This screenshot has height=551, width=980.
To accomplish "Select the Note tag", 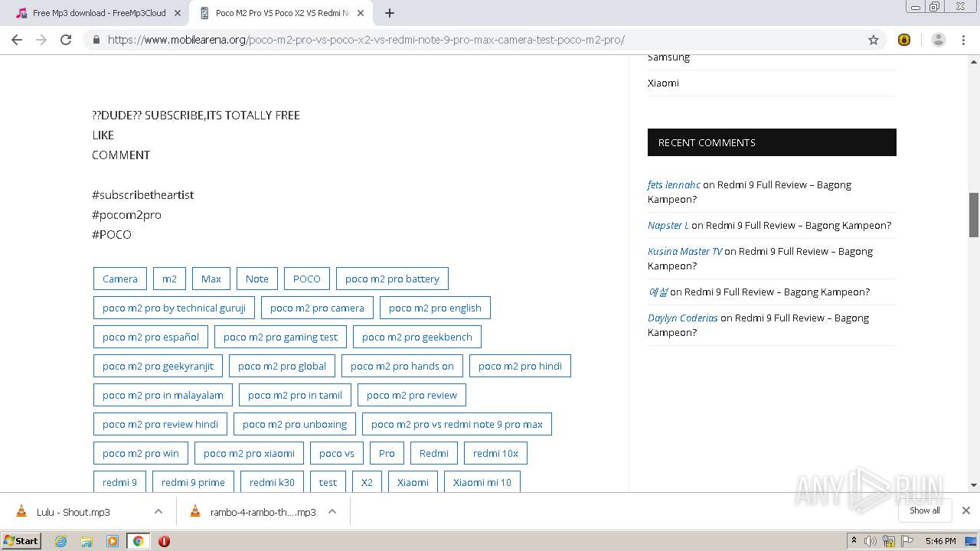I will pos(257,279).
